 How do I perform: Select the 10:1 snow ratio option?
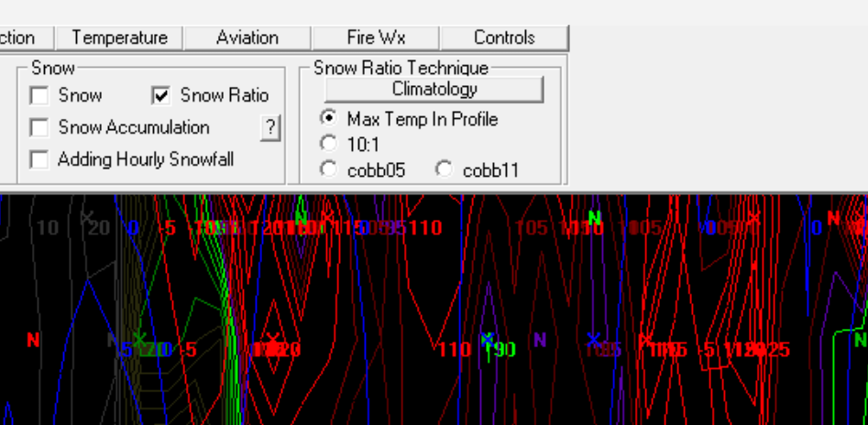[328, 144]
